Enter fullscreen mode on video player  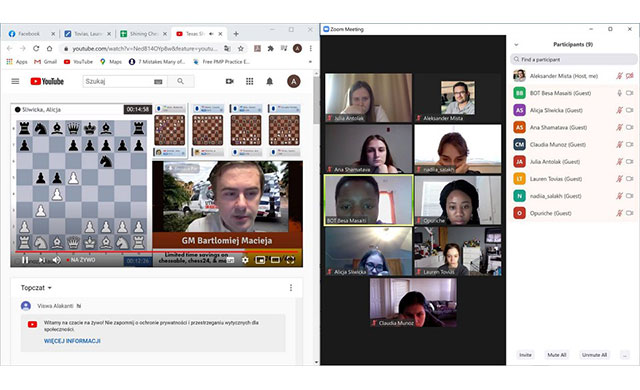pos(290,260)
